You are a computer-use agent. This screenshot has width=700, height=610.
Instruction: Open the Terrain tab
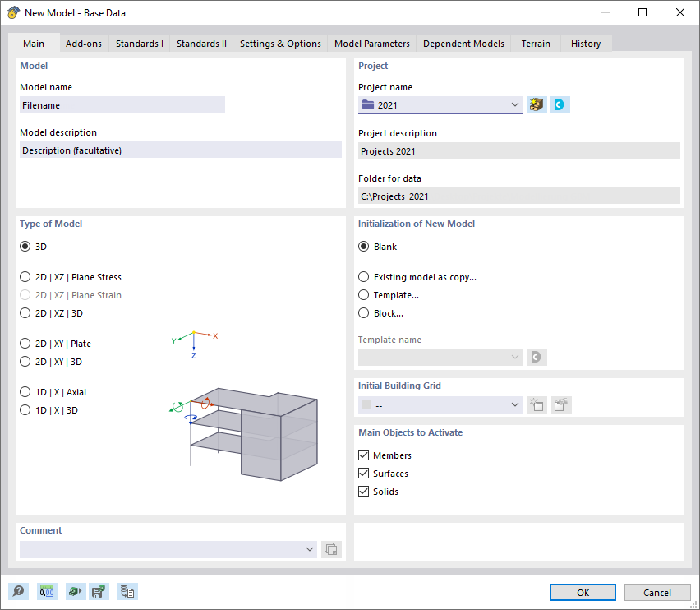click(535, 43)
